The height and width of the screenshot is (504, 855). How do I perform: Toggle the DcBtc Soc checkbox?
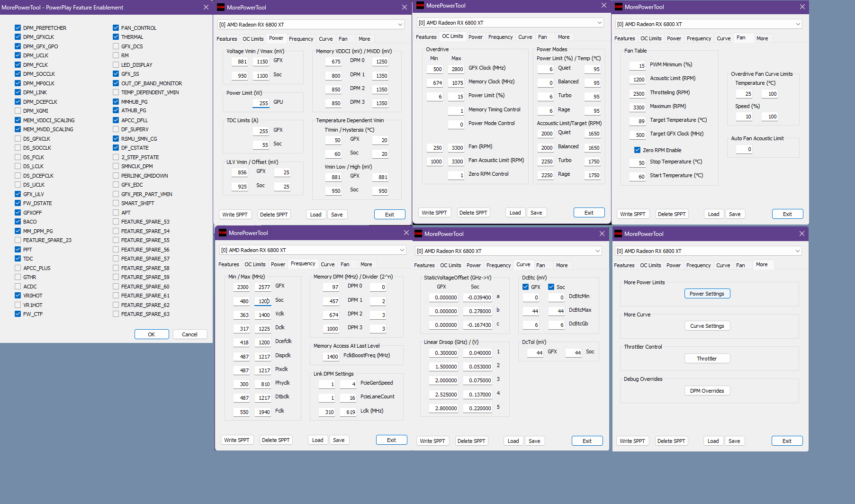[551, 287]
